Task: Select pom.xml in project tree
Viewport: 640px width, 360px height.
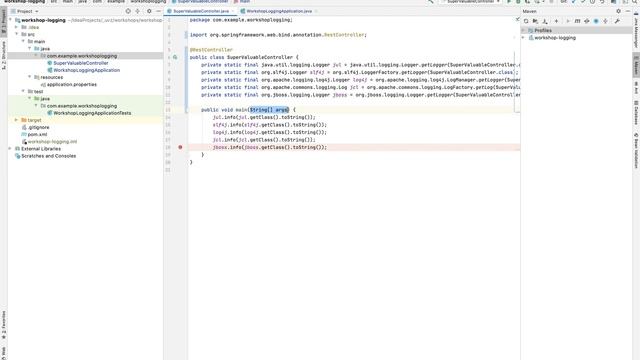Action: pyautogui.click(x=37, y=134)
